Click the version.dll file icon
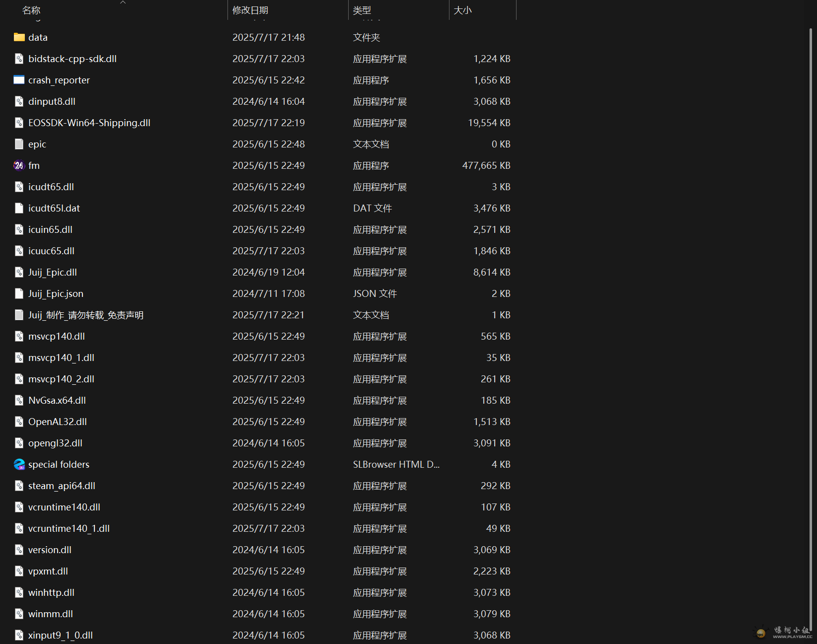 coord(19,550)
